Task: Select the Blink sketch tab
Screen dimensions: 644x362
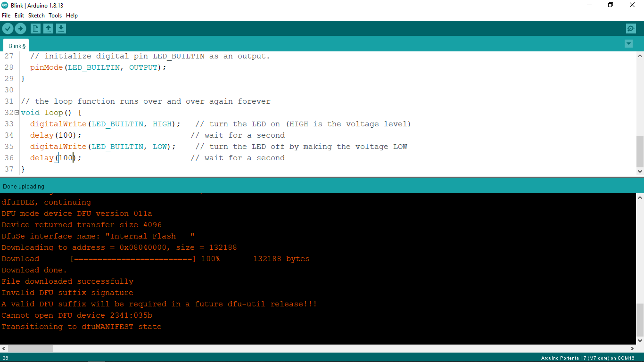Action: [17, 46]
